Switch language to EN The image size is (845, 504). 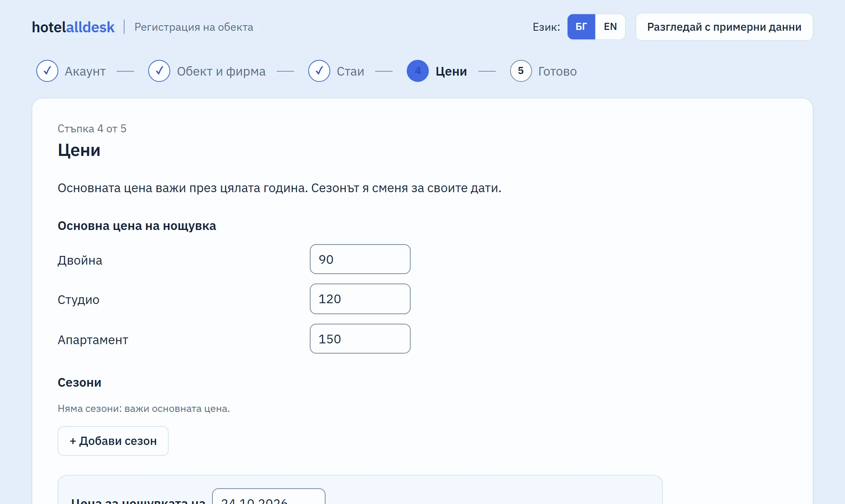click(x=610, y=27)
